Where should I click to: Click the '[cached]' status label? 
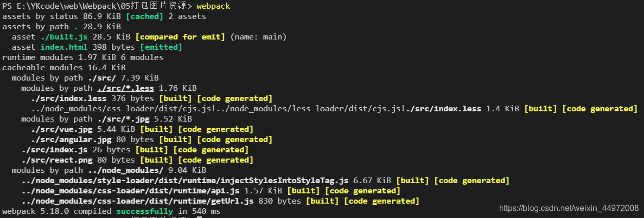[x=144, y=16]
